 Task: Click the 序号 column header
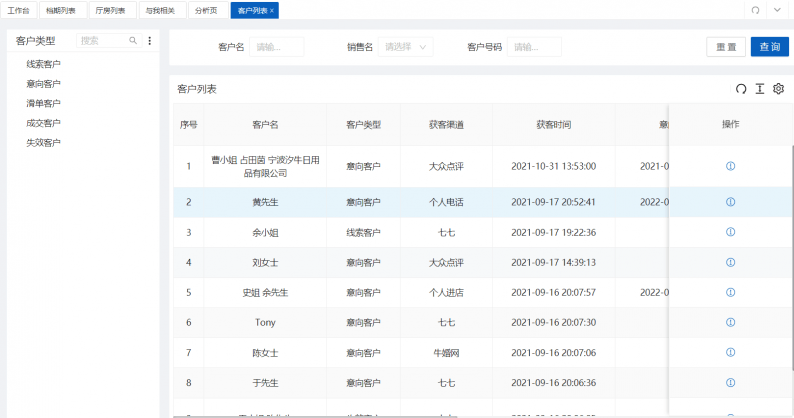click(x=188, y=125)
